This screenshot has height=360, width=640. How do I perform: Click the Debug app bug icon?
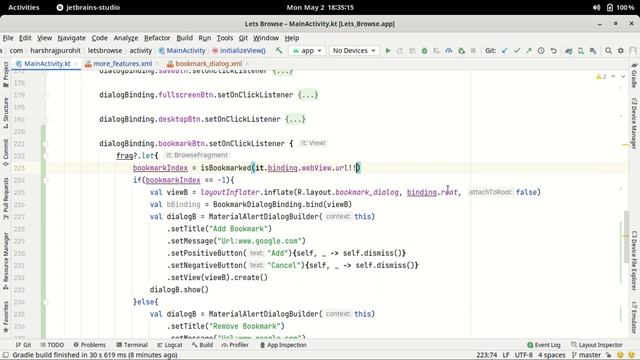tap(424, 51)
